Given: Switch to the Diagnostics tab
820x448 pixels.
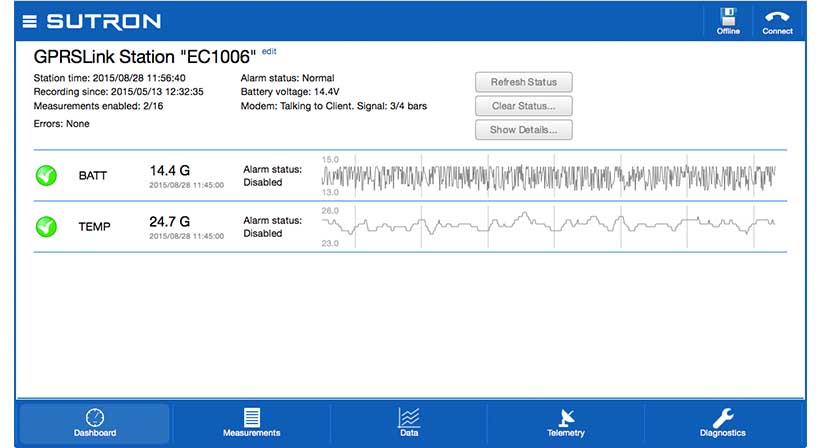Looking at the screenshot, I should click(723, 422).
